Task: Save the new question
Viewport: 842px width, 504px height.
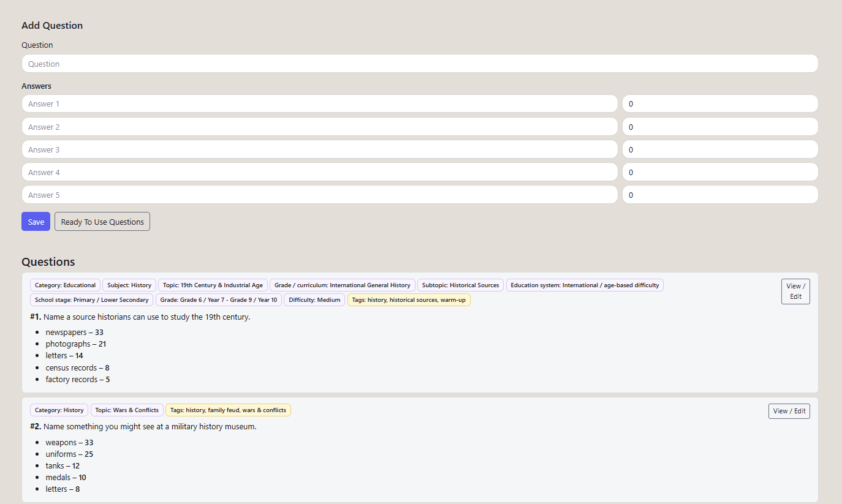Action: (36, 222)
